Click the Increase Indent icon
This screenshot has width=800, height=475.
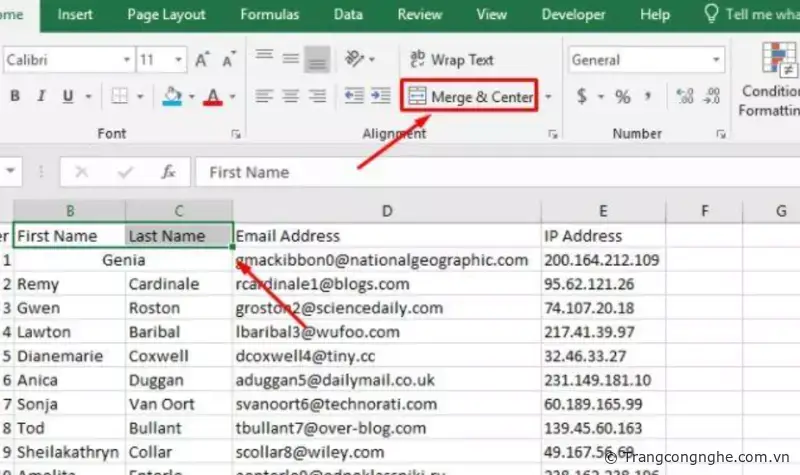coord(381,97)
